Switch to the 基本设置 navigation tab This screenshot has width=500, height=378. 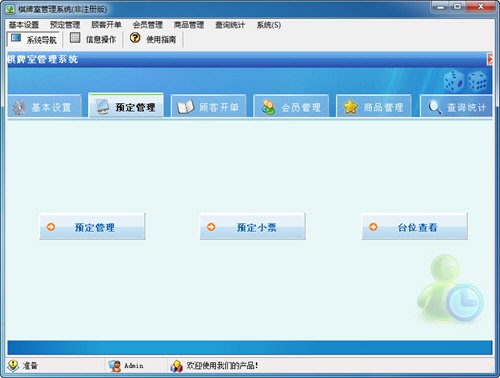[x=45, y=106]
